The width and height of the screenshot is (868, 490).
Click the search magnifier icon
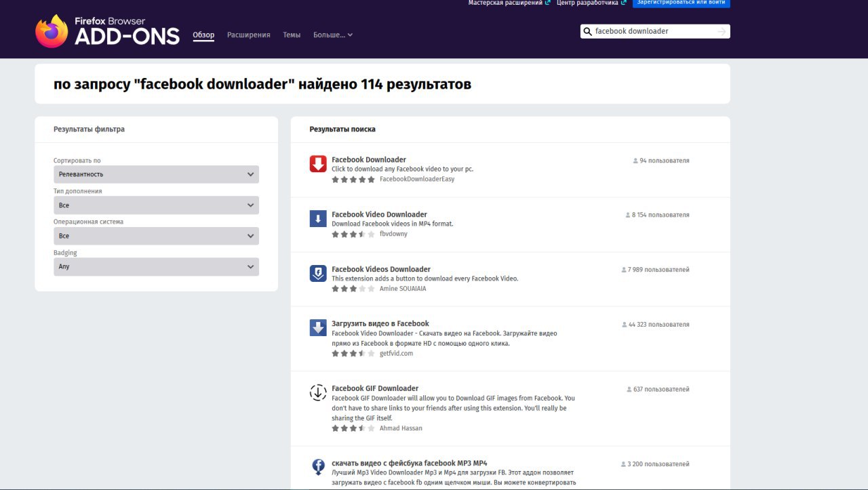pyautogui.click(x=588, y=31)
